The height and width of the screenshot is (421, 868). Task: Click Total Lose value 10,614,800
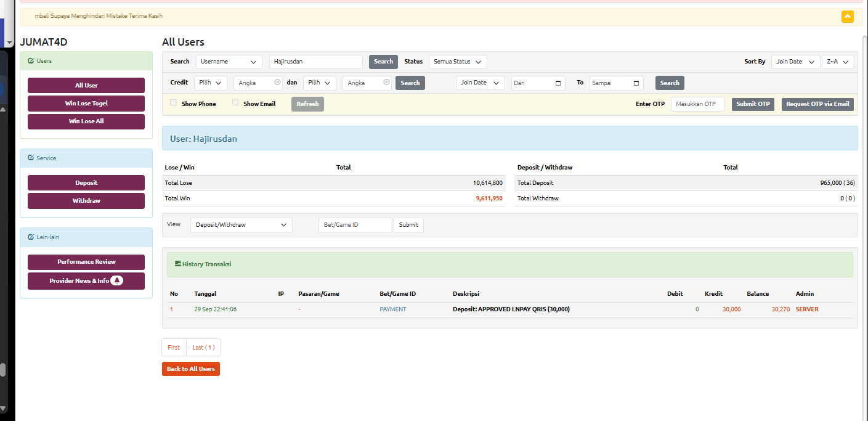coord(488,183)
